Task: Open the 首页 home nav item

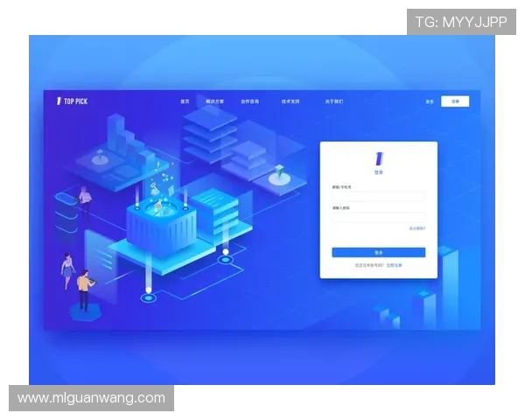Action: click(x=185, y=101)
